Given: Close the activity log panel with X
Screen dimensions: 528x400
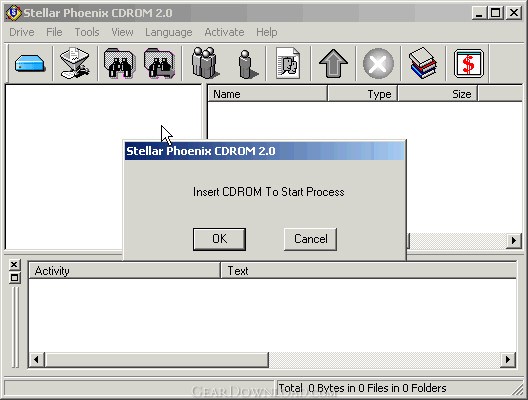Looking at the screenshot, I should coord(14,265).
